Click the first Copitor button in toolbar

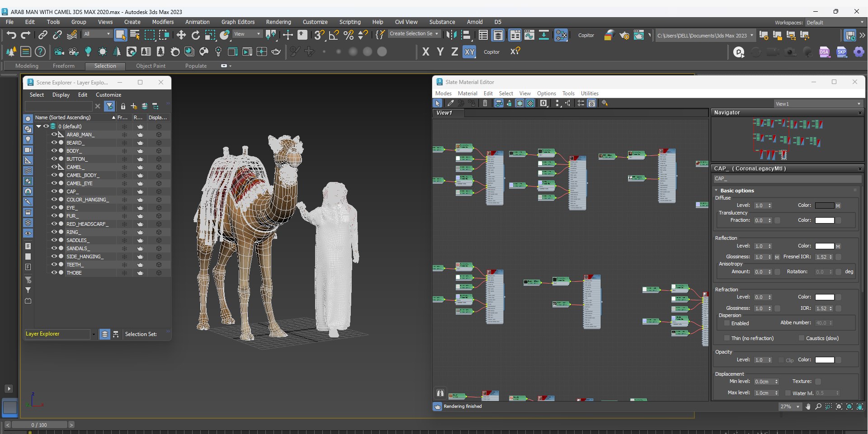click(586, 35)
